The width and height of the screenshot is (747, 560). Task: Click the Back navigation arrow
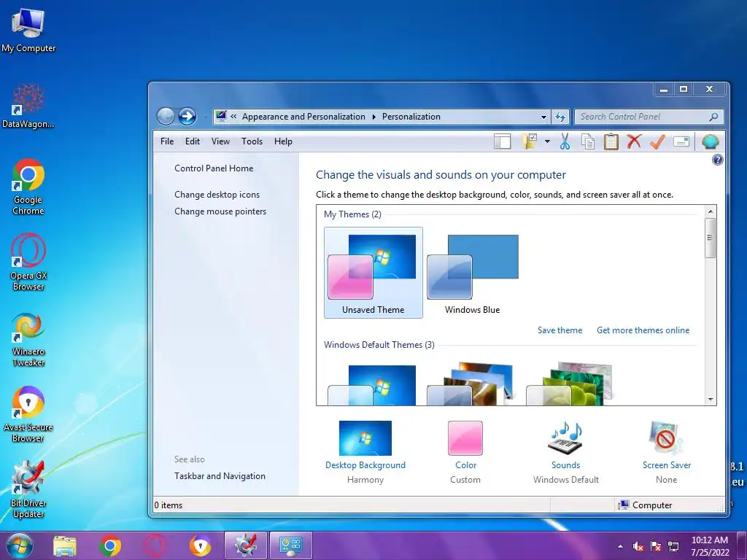166,116
